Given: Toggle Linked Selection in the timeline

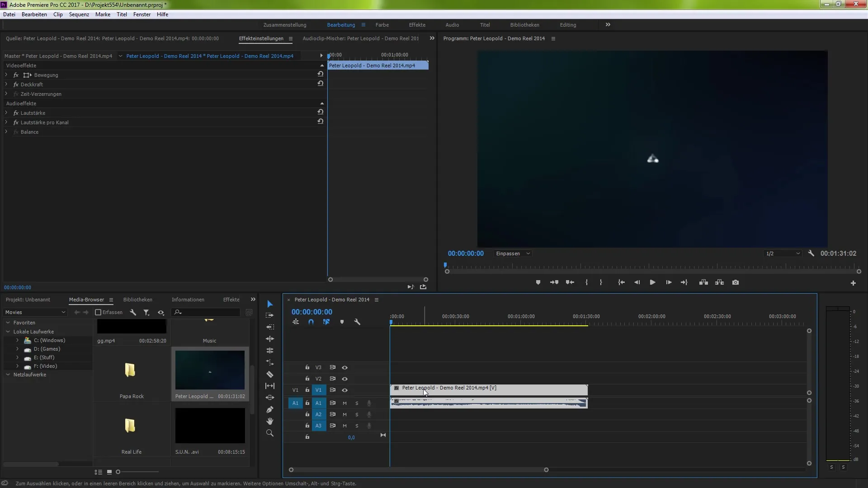Looking at the screenshot, I should 326,322.
